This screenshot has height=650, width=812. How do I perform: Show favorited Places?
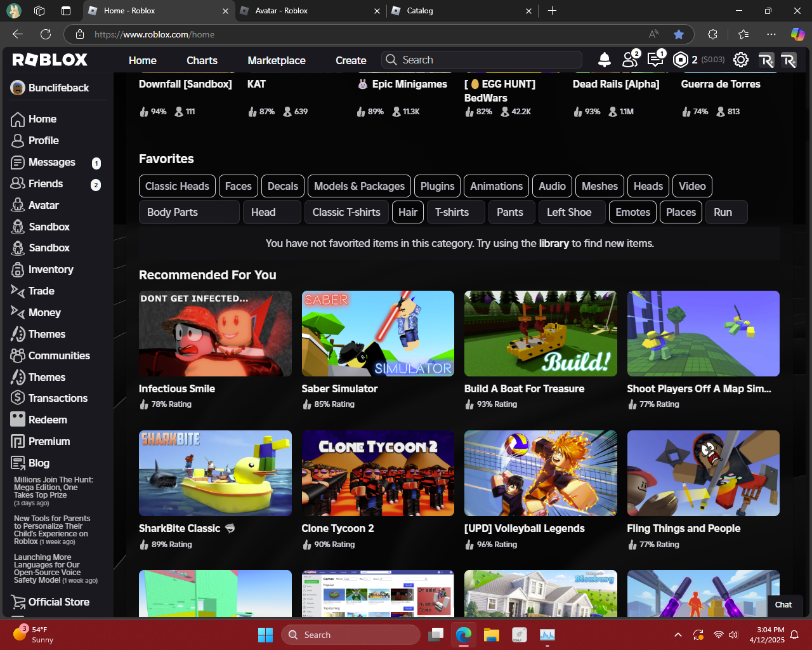(x=681, y=212)
